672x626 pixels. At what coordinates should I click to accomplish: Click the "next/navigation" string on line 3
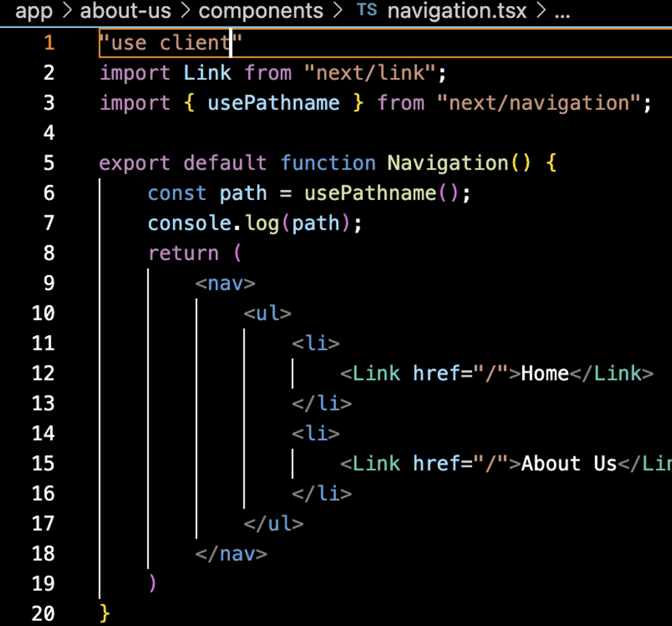click(539, 103)
